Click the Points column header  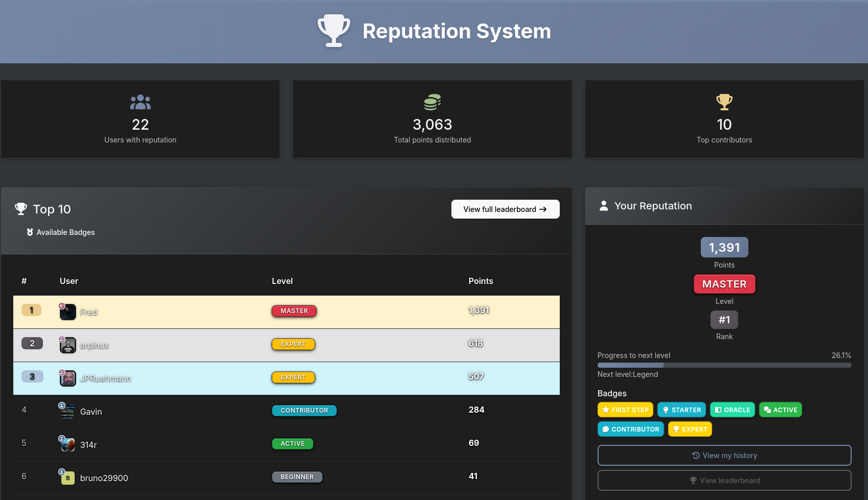481,281
